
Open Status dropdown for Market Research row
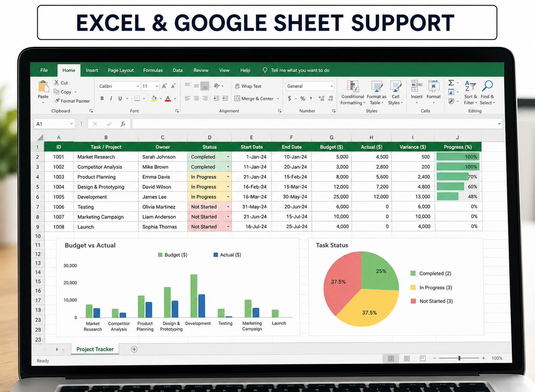pos(228,157)
